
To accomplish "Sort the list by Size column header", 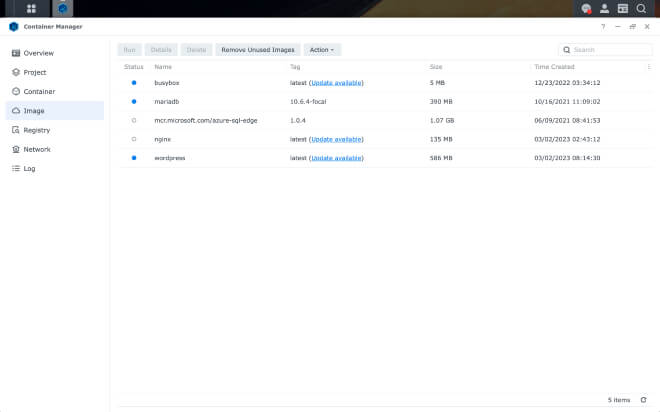I will (436, 67).
